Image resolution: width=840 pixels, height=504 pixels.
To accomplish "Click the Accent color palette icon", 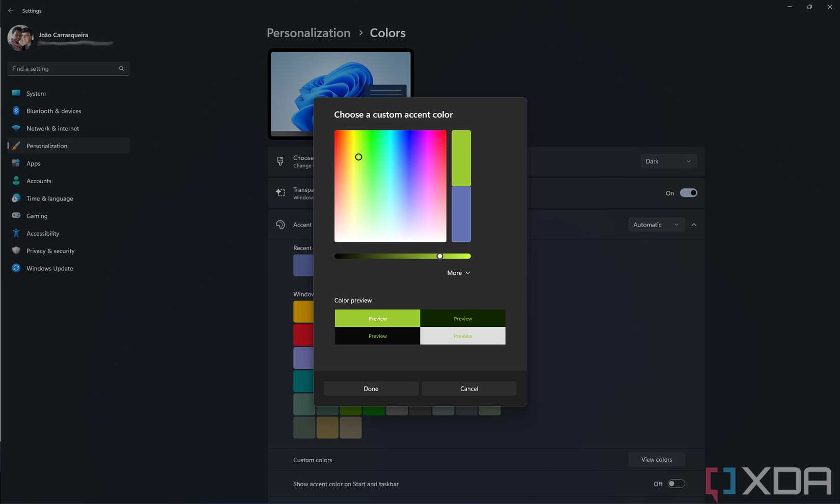I will pos(280,225).
